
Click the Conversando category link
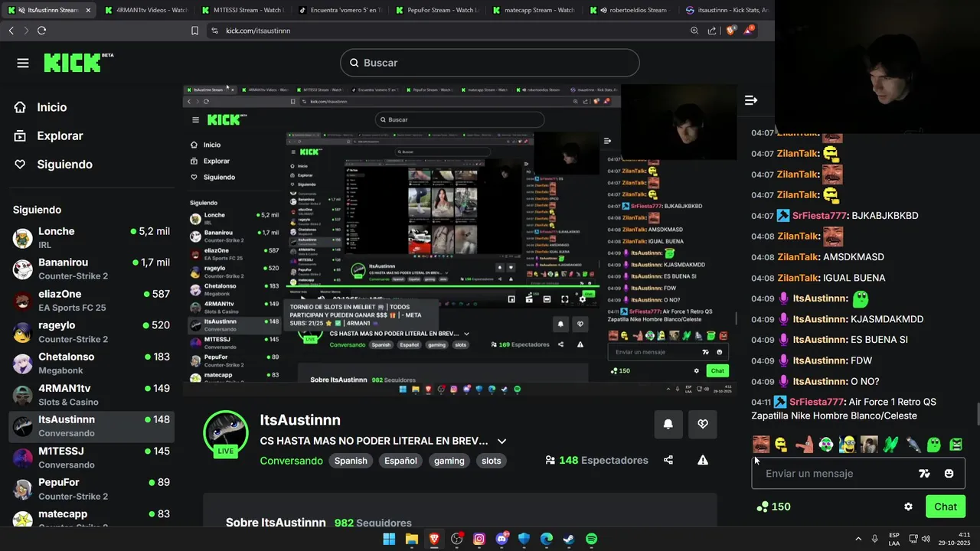(x=291, y=461)
